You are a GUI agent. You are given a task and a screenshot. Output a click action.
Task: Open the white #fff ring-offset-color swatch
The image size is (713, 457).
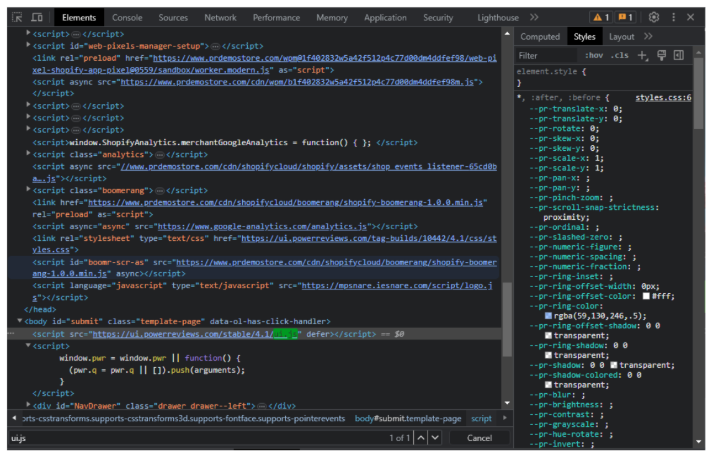(646, 296)
